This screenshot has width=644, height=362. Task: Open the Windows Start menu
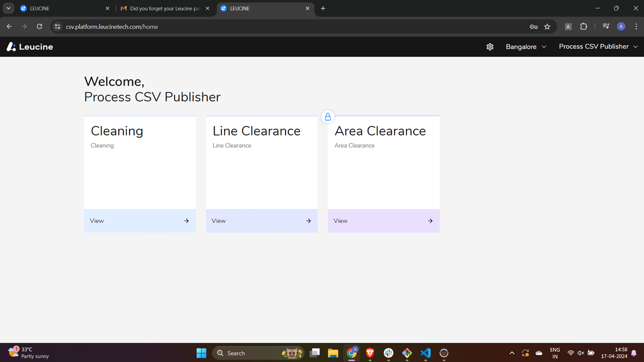[201, 353]
